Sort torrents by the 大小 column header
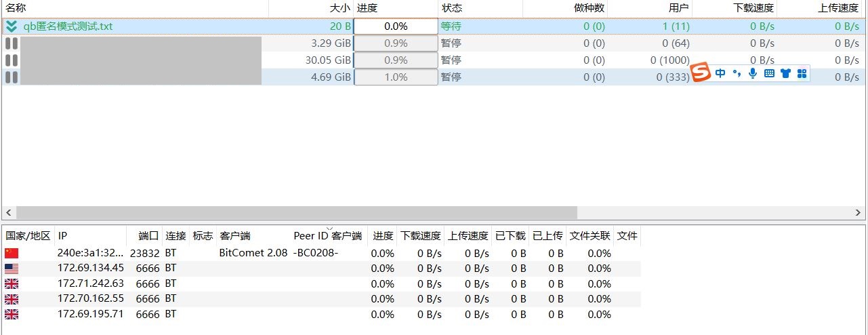868x335 pixels. (x=339, y=8)
